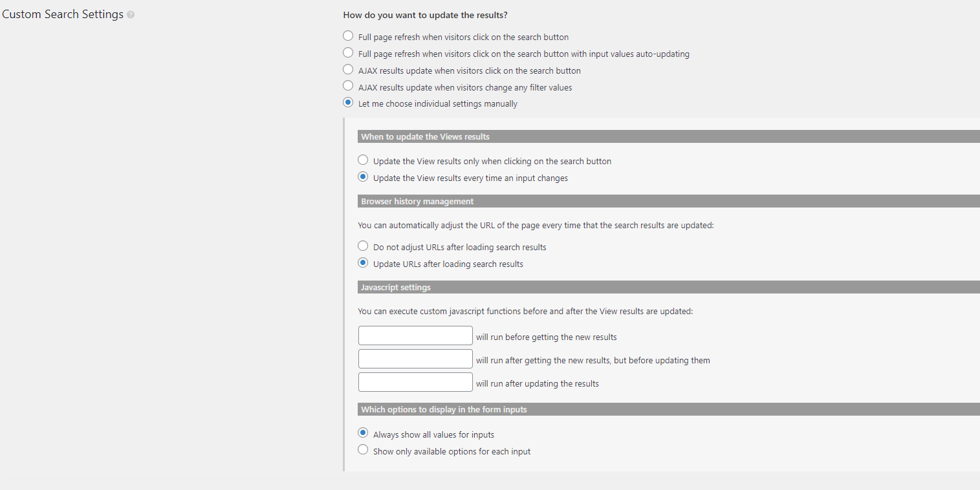Click the Browser history management section header
Image resolution: width=980 pixels, height=490 pixels.
(669, 201)
